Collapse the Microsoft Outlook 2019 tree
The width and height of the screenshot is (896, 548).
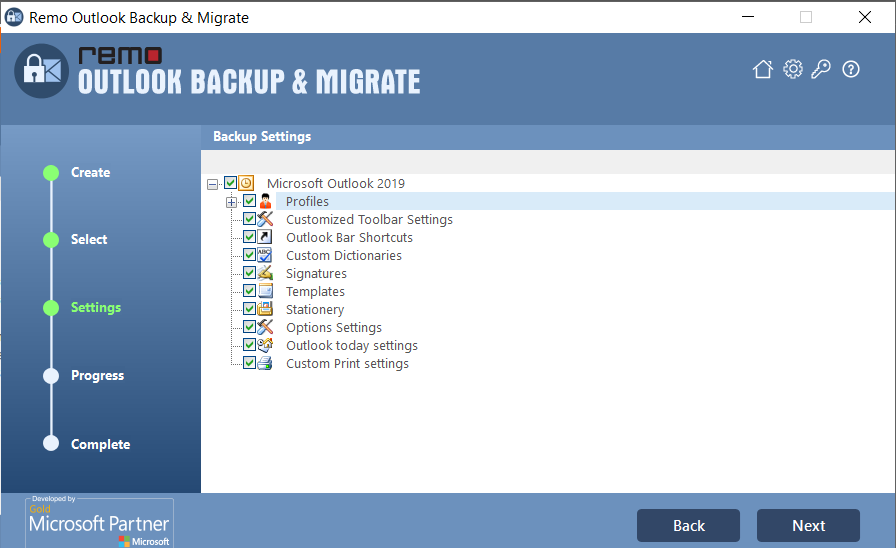pyautogui.click(x=212, y=184)
